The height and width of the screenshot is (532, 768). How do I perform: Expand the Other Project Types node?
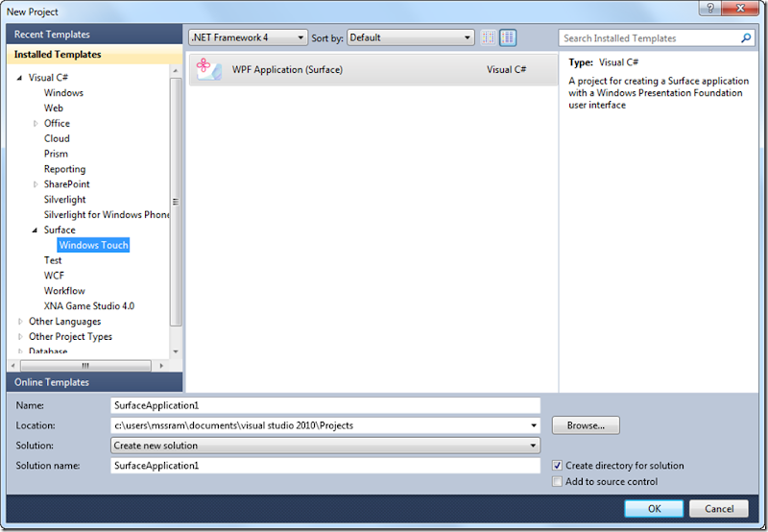click(20, 336)
